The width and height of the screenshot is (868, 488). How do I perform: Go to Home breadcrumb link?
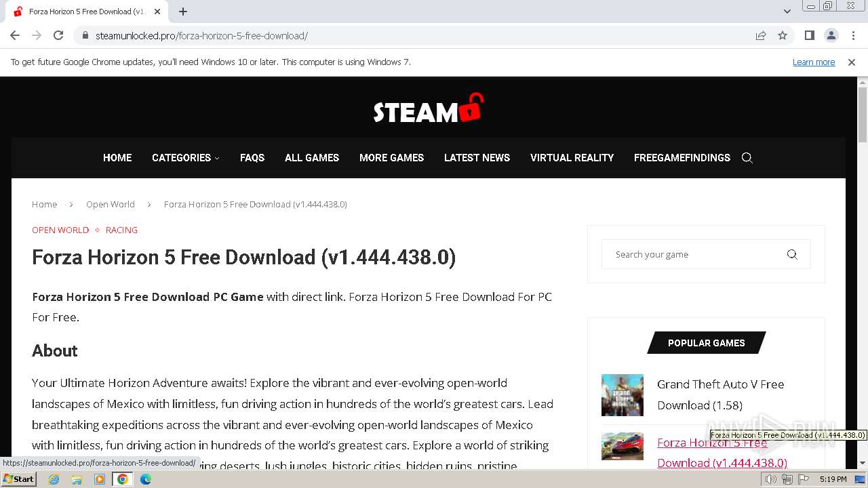[44, 204]
